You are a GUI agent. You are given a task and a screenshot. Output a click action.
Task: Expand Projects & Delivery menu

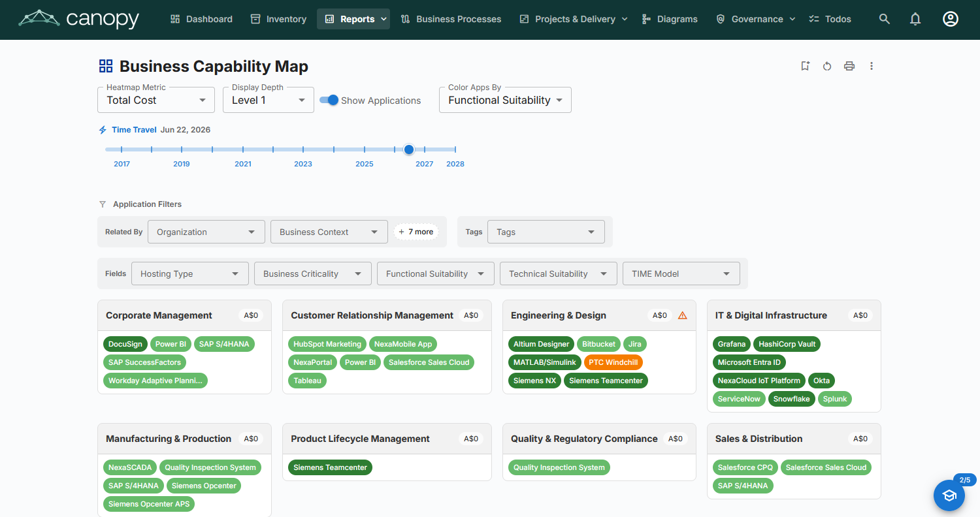574,19
